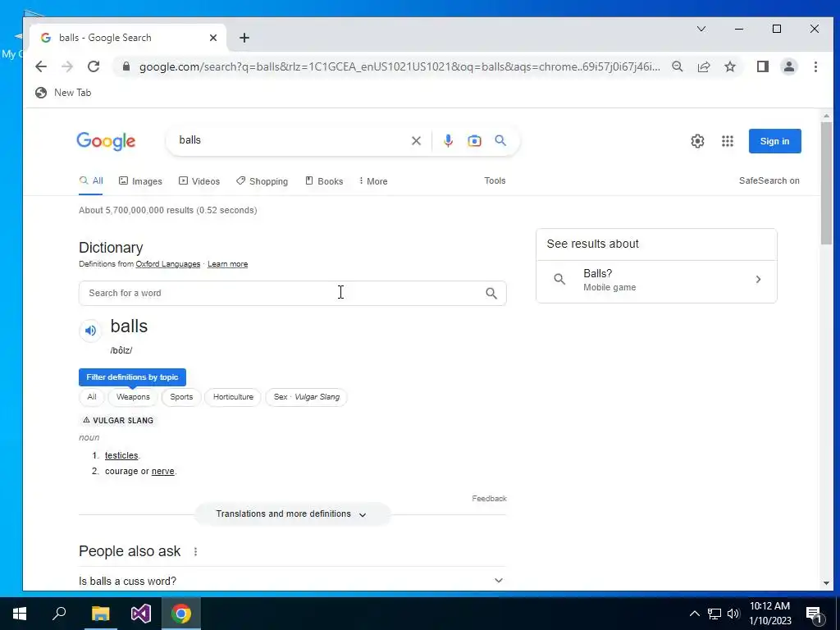This screenshot has height=630, width=840.
Task: Open a new tab with plus button
Action: [x=244, y=38]
